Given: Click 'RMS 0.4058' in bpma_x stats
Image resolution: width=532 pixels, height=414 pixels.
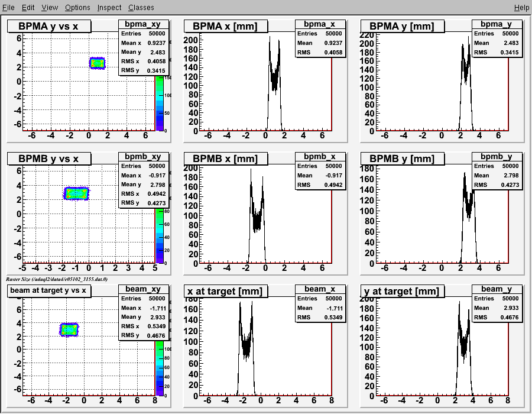Looking at the screenshot, I should click(x=320, y=52).
